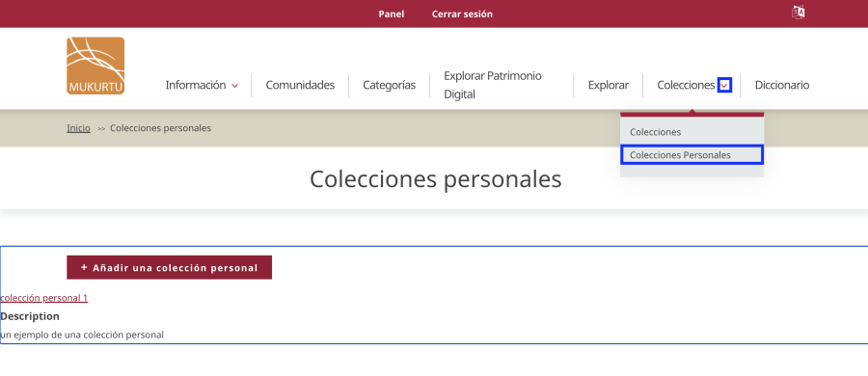The width and height of the screenshot is (868, 376).
Task: Click the Description label
Action: pyautogui.click(x=30, y=316)
